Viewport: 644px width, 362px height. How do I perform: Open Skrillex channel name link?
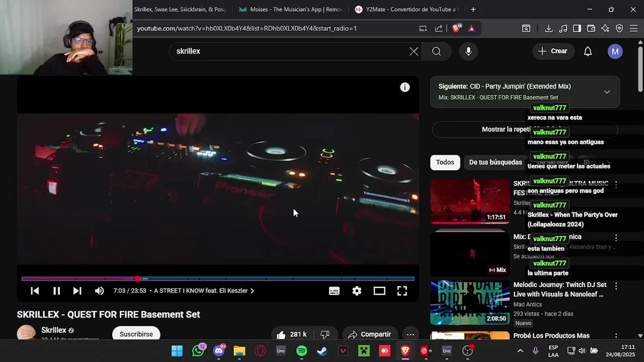click(54, 330)
